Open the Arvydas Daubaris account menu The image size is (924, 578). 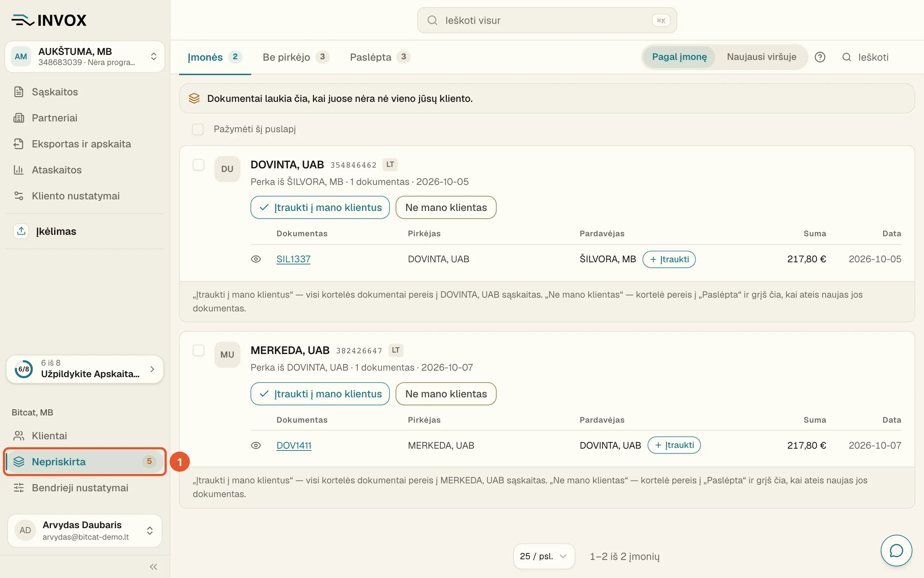85,530
